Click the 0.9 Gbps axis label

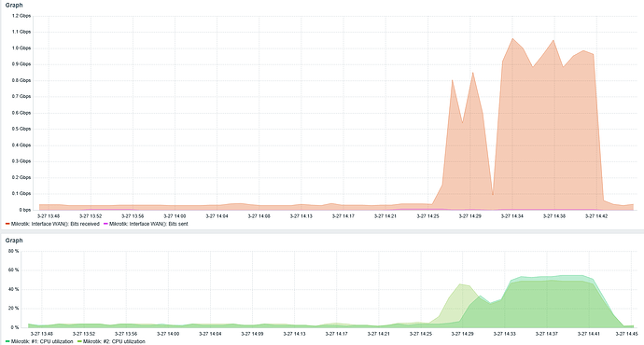click(x=21, y=64)
